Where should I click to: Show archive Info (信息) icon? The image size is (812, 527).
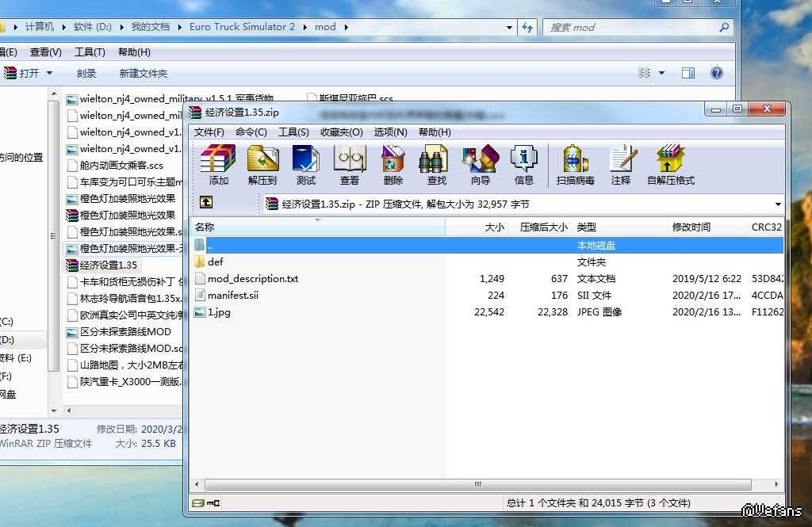(x=523, y=165)
